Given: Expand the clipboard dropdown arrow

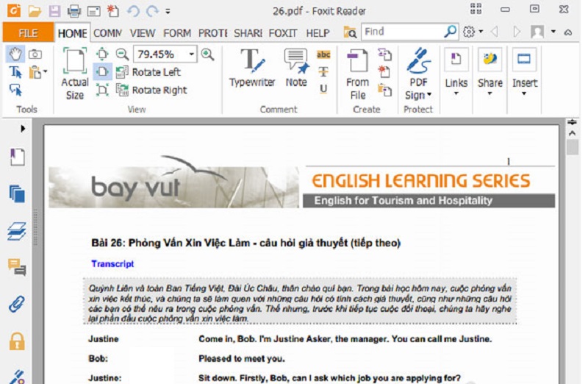Looking at the screenshot, I should coord(46,71).
